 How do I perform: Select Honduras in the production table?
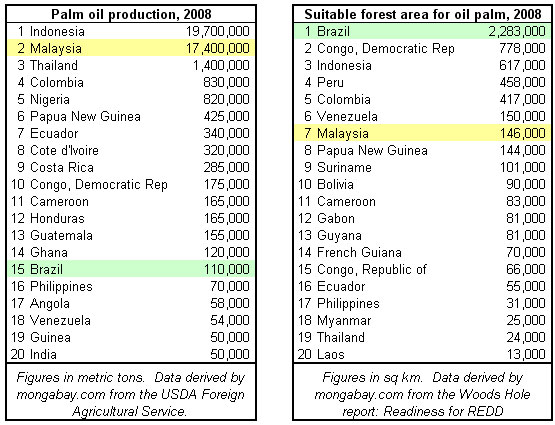tap(57, 218)
